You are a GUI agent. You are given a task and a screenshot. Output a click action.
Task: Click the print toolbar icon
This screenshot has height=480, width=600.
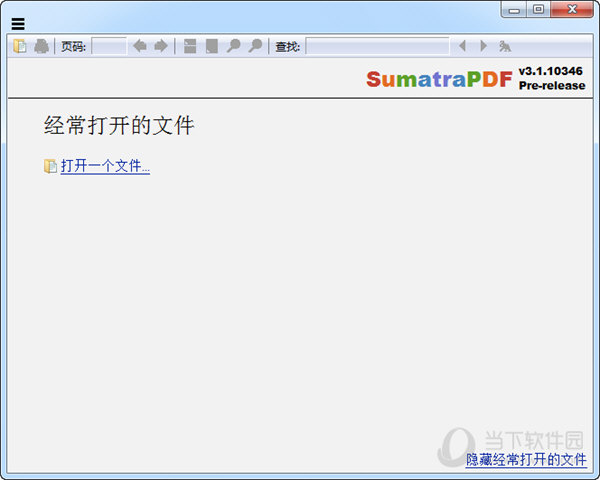[x=41, y=46]
